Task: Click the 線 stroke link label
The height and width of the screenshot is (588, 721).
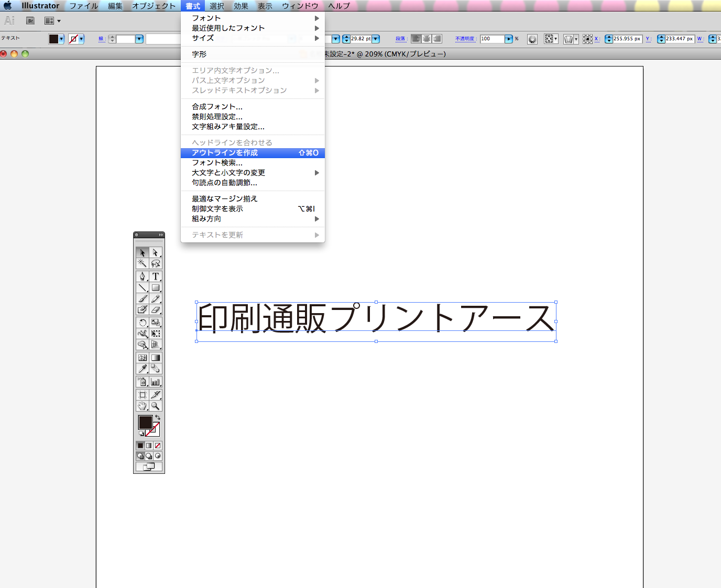Action: pos(102,39)
